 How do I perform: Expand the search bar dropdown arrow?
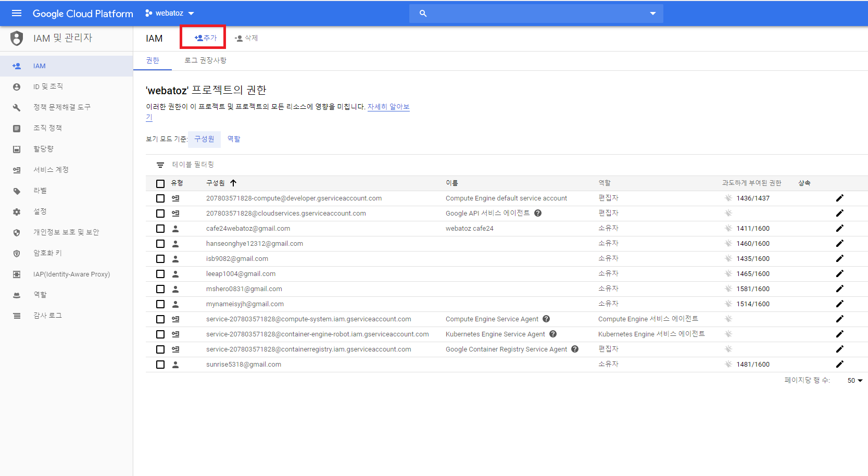[x=652, y=14]
